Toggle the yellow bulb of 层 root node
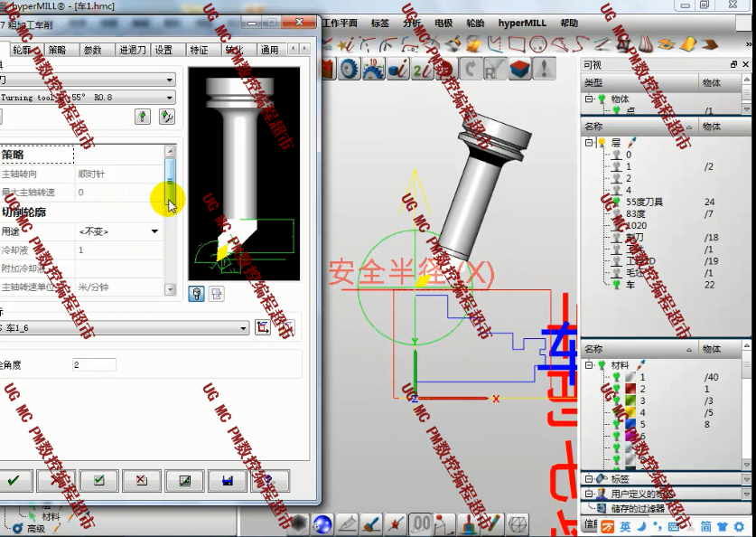The width and height of the screenshot is (756, 537). click(602, 142)
